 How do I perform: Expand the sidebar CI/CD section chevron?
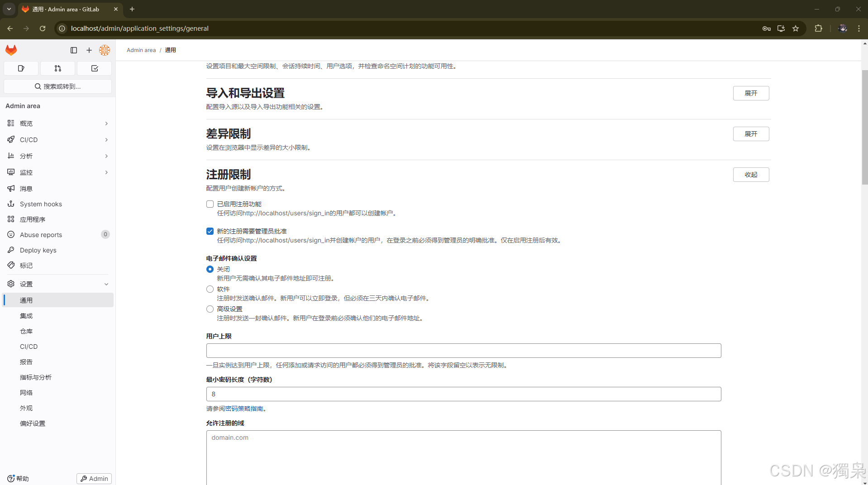pyautogui.click(x=106, y=140)
